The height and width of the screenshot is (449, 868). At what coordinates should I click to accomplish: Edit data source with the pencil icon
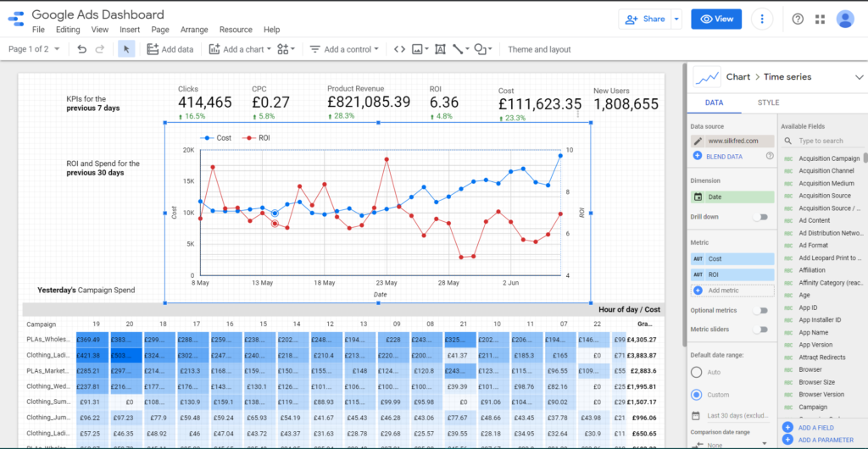[698, 141]
